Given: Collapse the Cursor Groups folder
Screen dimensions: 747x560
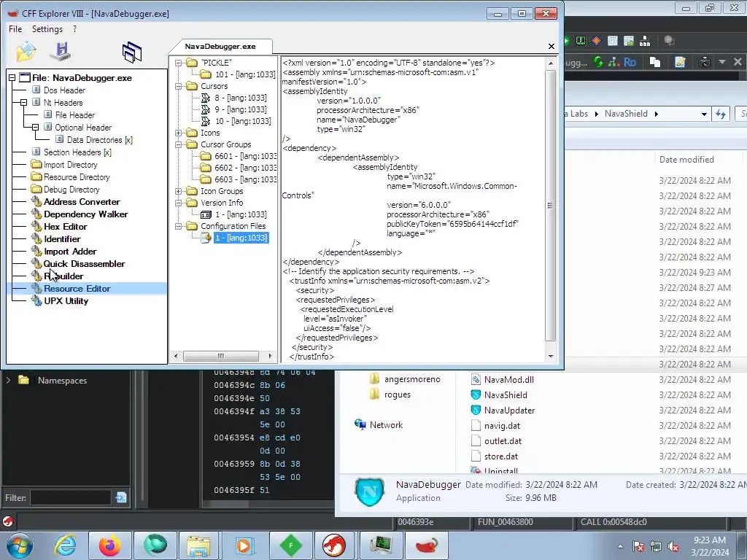Looking at the screenshot, I should pos(178,144).
